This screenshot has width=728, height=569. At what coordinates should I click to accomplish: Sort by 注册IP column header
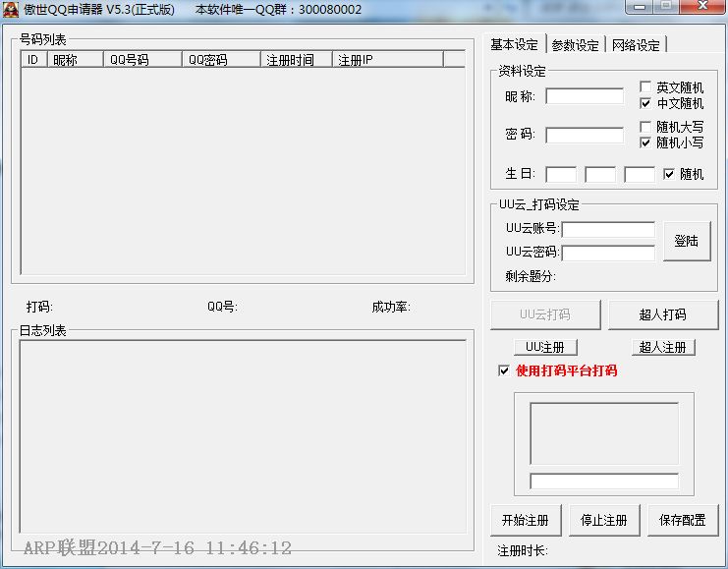point(388,59)
